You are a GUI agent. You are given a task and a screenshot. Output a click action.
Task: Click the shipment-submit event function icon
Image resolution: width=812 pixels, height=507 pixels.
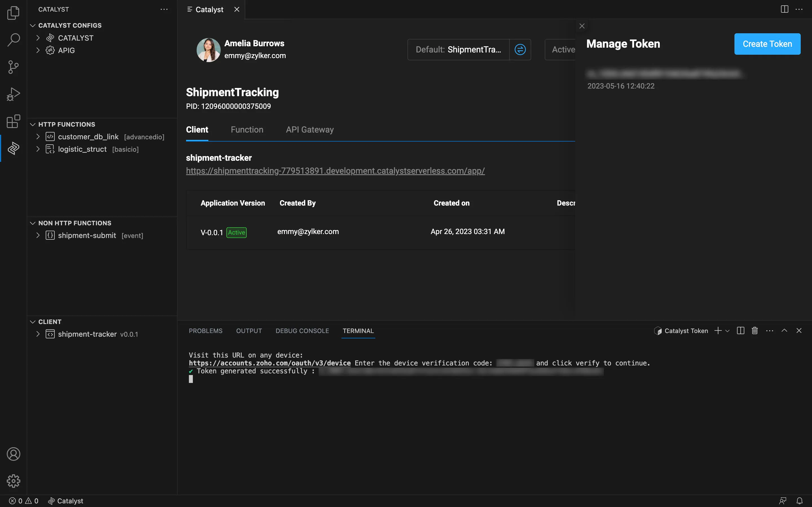pos(50,235)
